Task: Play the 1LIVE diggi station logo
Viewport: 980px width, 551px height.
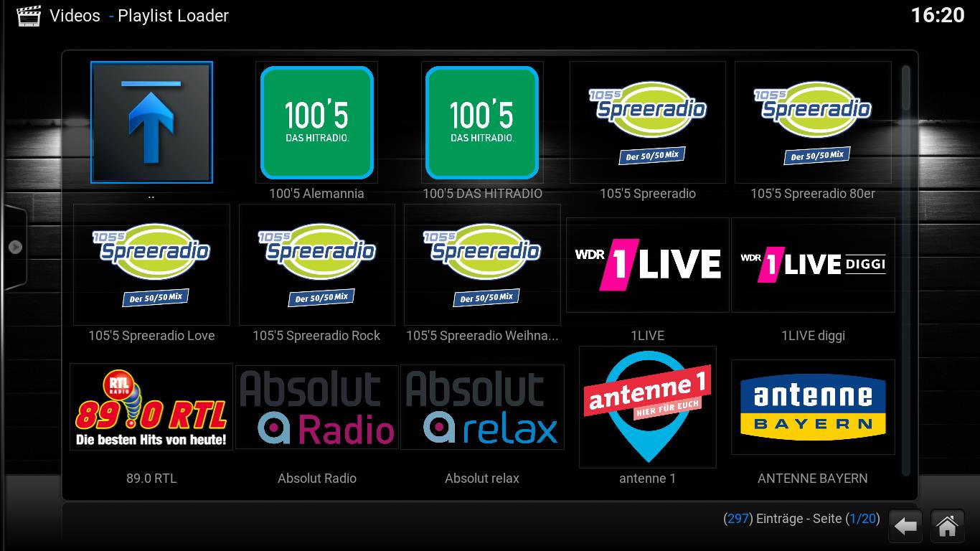Action: coord(813,265)
